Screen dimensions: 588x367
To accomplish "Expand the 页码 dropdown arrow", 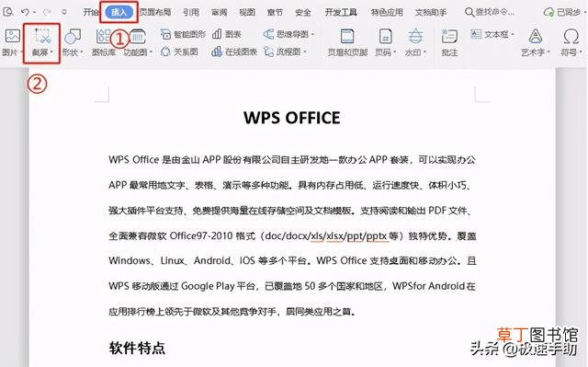I will click(x=395, y=52).
